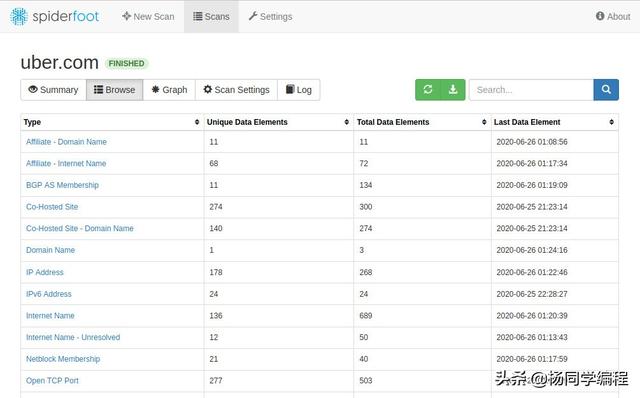Sort by Type column arrows
The width and height of the screenshot is (640, 398).
197,122
